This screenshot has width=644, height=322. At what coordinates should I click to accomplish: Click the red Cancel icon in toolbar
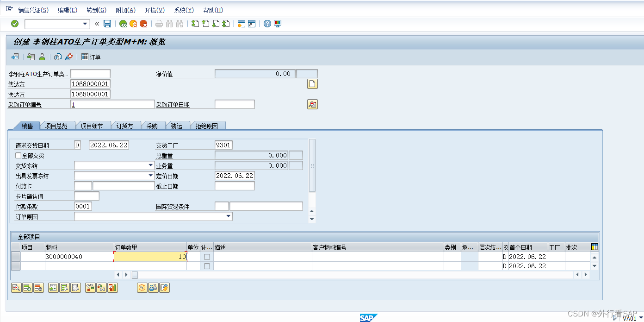click(144, 24)
